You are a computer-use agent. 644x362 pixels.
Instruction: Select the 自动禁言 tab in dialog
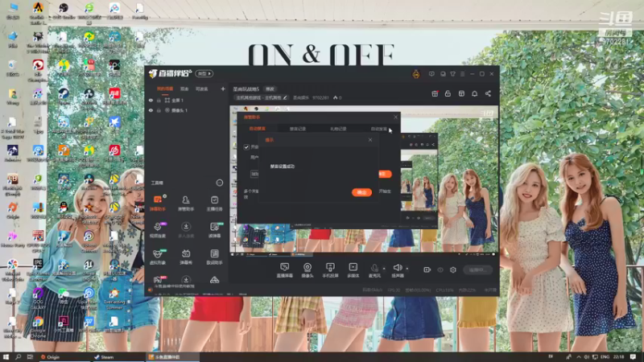(258, 129)
